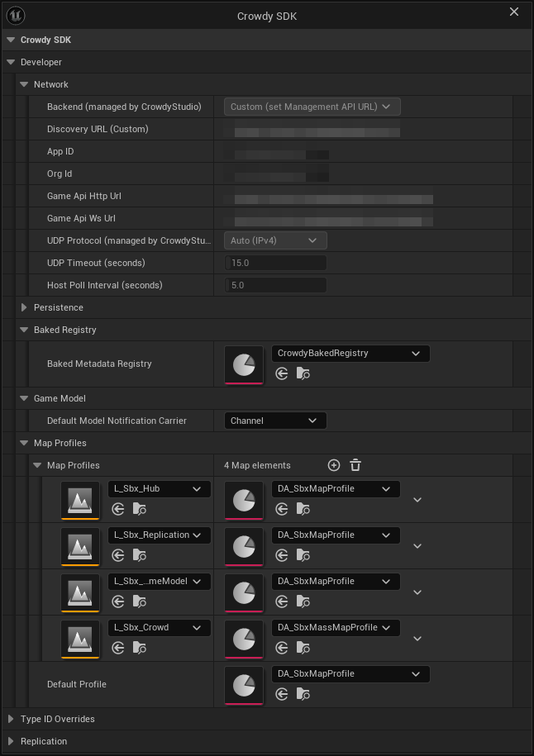Open CrowdyBakedRegistry asset picker dropdown

350,354
